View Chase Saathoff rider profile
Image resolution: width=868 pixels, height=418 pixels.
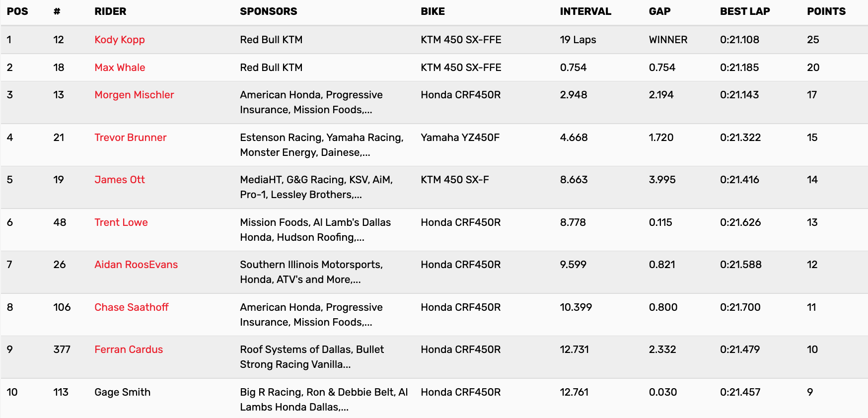click(131, 307)
